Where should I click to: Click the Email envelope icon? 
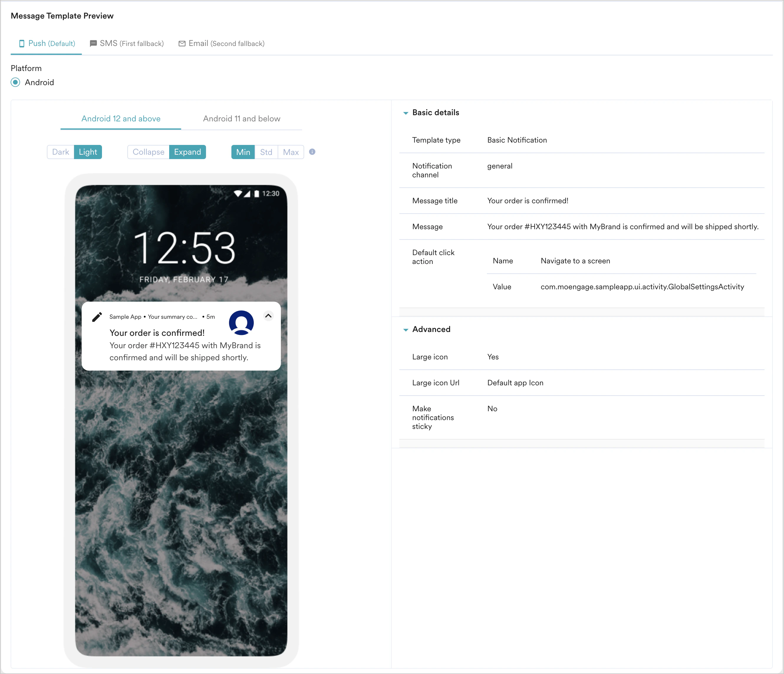point(182,44)
